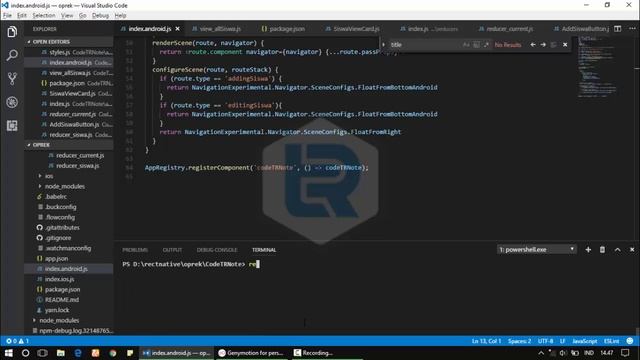Close the terminal panel

(632, 249)
